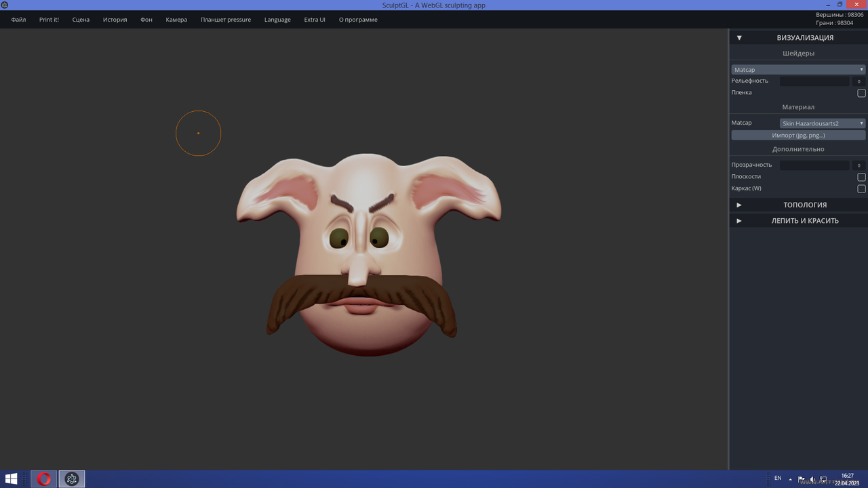Expand the ЛЕПИТЬ И КРАСИТЬ section
The height and width of the screenshot is (488, 868).
tap(799, 220)
